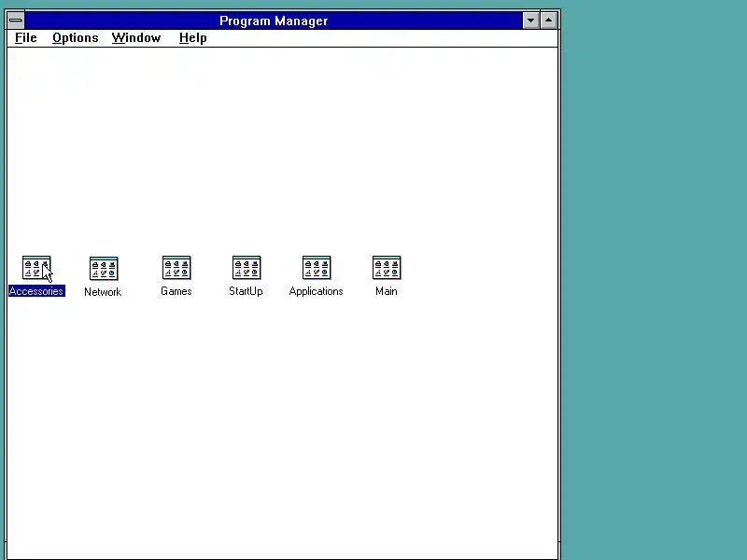Viewport: 747px width, 560px height.
Task: Select the StartUp program group icon
Action: 247,268
